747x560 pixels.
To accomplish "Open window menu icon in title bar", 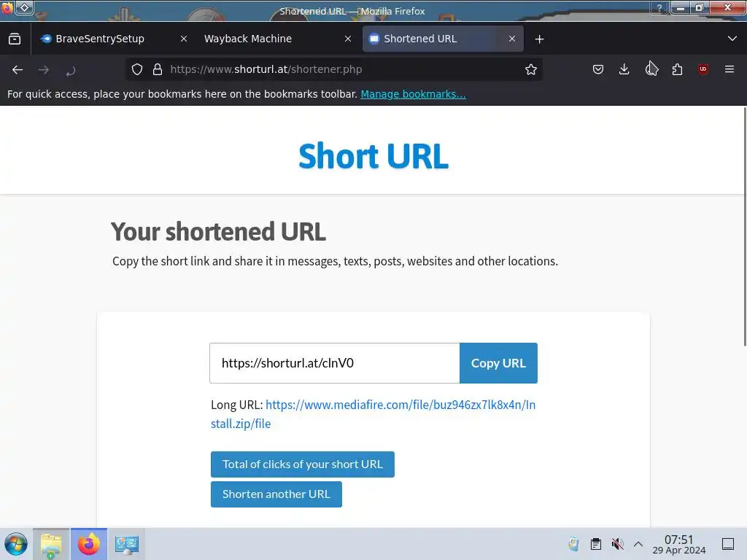I will (25, 7).
